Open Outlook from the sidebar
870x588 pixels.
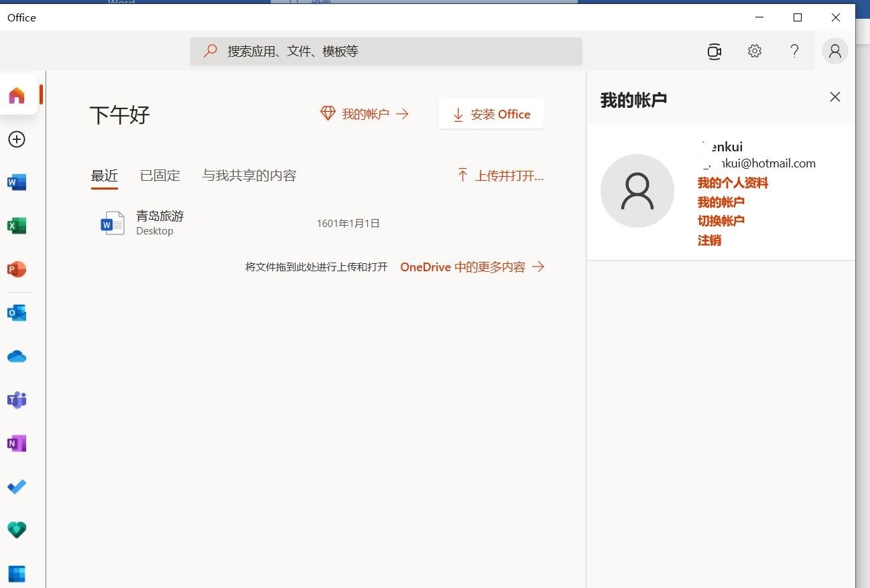tap(17, 313)
